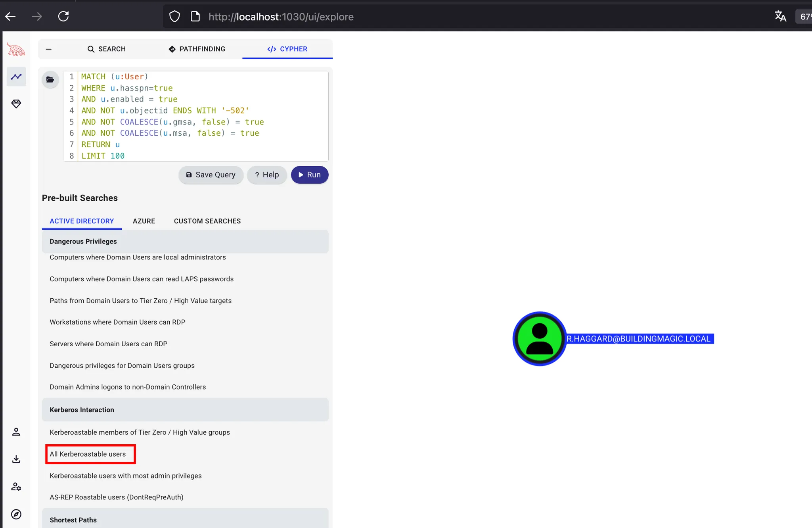This screenshot has height=528, width=812.
Task: Select the R.HAGGARD user node
Action: point(539,339)
